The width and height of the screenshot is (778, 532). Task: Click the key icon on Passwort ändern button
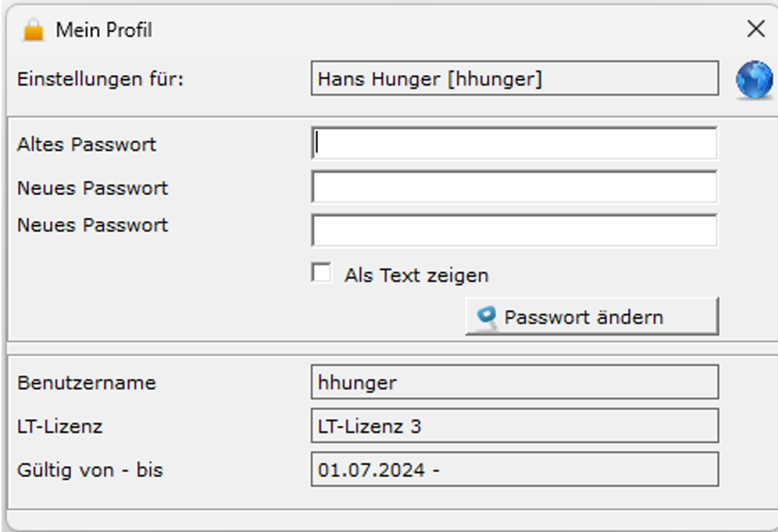coord(487,316)
